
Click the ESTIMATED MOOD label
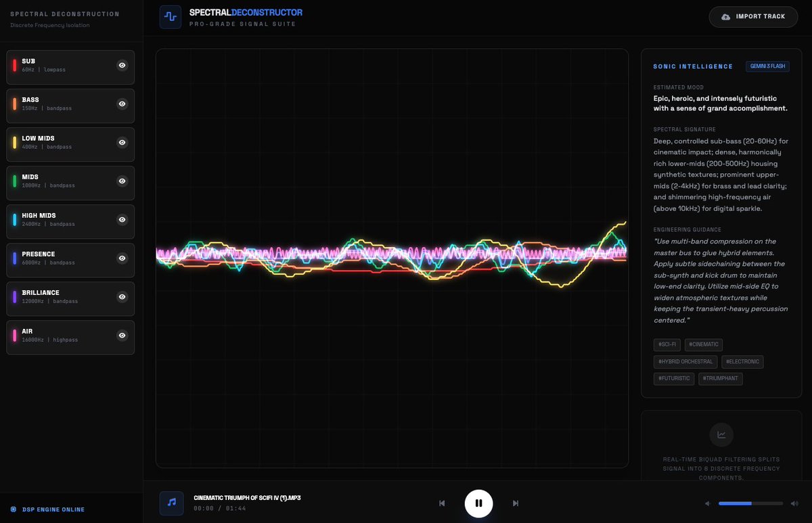pyautogui.click(x=679, y=87)
